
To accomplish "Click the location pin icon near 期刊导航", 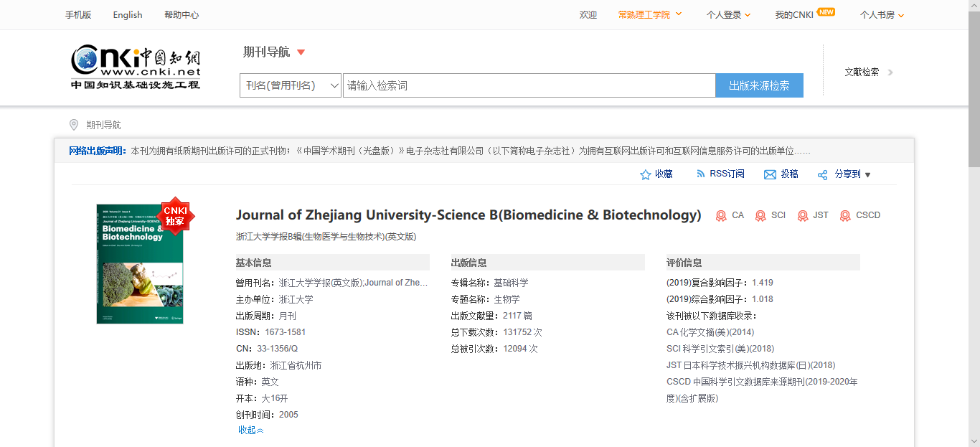I will (73, 125).
